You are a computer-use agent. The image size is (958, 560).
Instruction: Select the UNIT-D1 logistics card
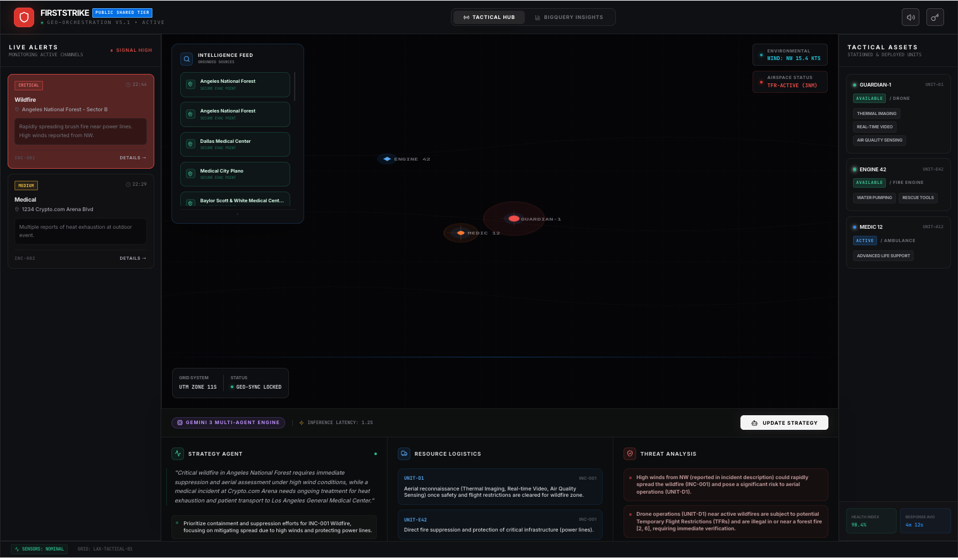[x=500, y=487]
